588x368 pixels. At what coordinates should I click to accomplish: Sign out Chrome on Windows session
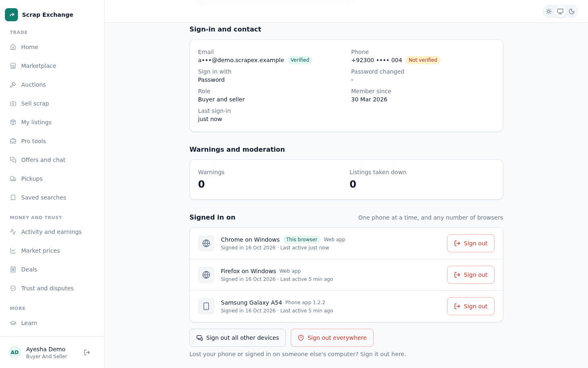(x=471, y=243)
